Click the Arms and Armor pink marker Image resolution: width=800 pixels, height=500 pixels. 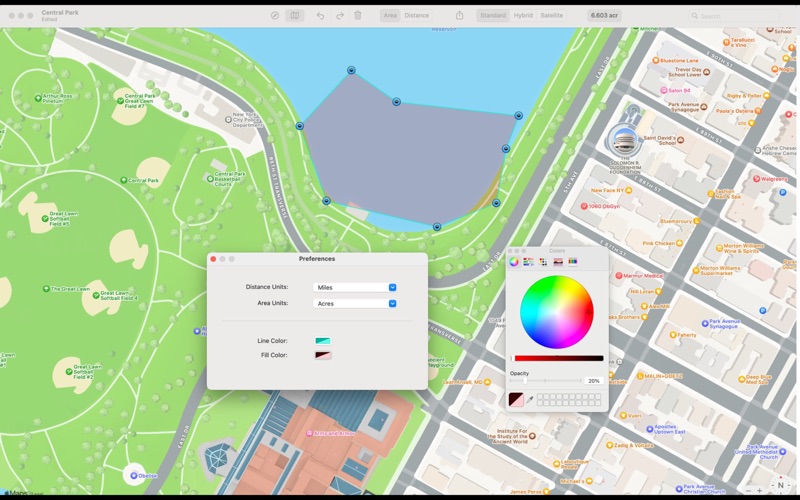click(309, 433)
